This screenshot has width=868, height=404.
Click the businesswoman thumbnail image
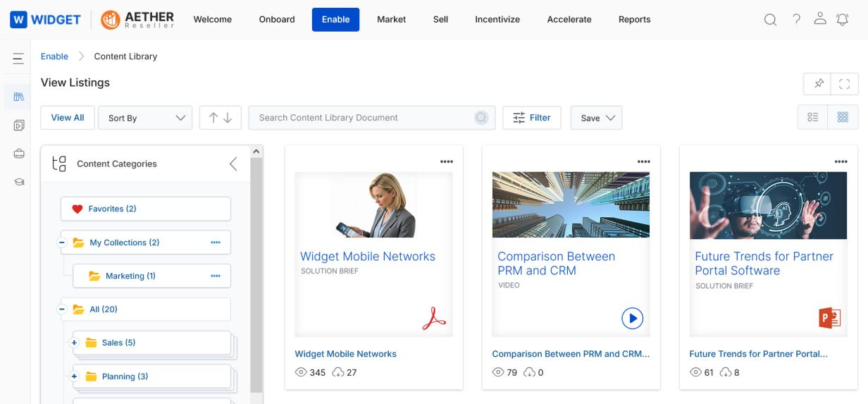[374, 204]
